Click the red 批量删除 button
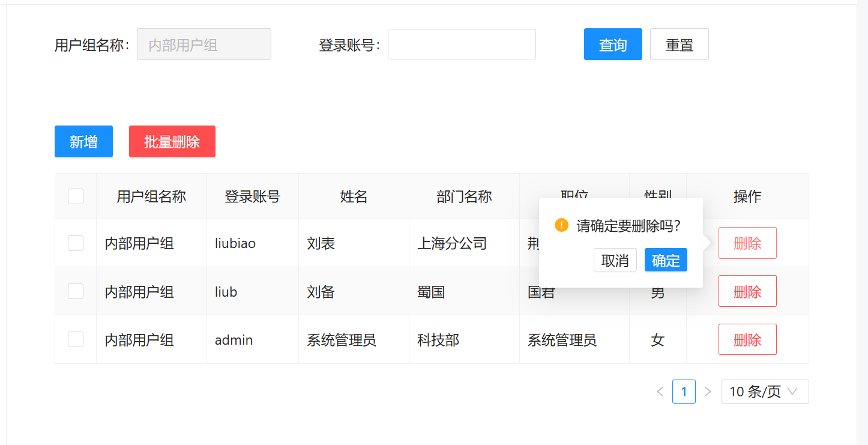The height and width of the screenshot is (445, 868). (x=172, y=142)
